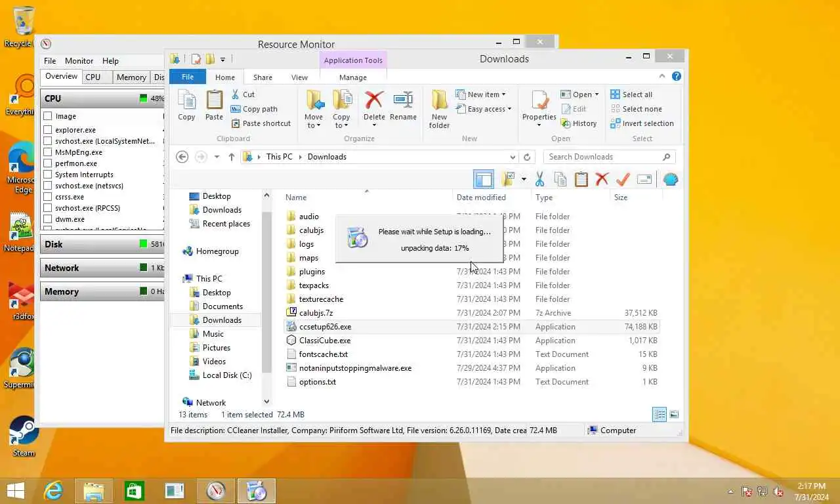This screenshot has width=840, height=504.
Task: Open Classic Shell settings shell icon
Action: click(x=670, y=179)
